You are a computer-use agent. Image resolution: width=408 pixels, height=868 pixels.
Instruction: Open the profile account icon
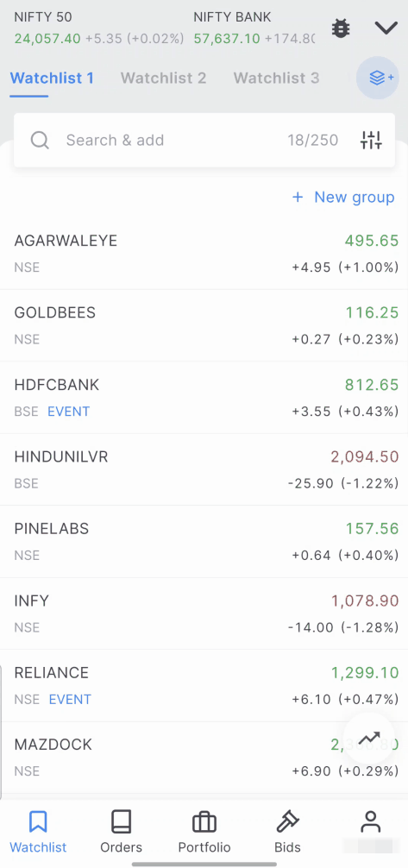[x=370, y=822]
